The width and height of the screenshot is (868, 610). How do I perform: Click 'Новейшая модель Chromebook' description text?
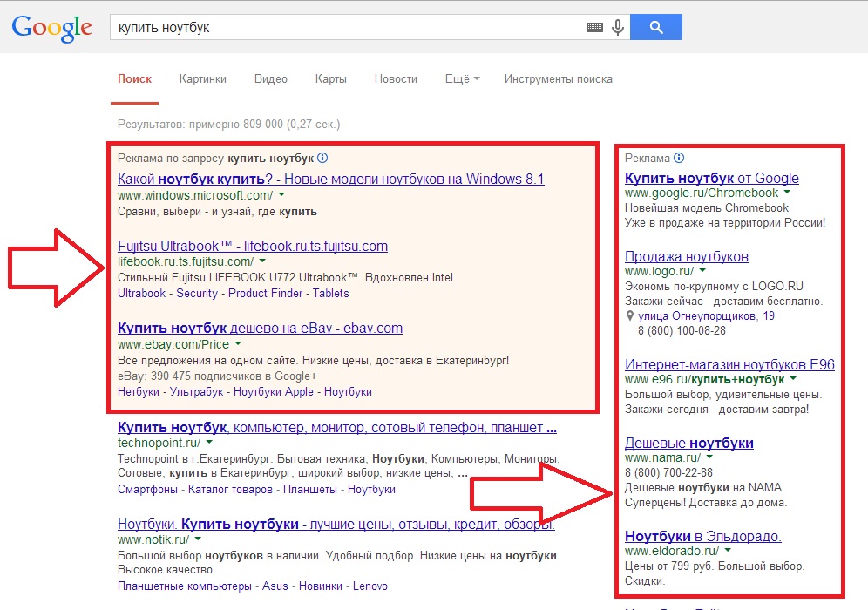[707, 208]
